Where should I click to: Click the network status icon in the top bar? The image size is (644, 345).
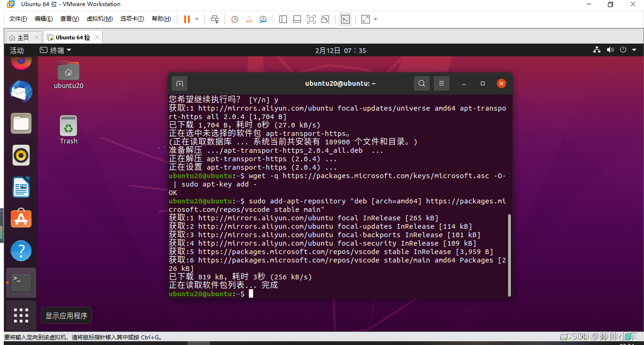(x=597, y=50)
